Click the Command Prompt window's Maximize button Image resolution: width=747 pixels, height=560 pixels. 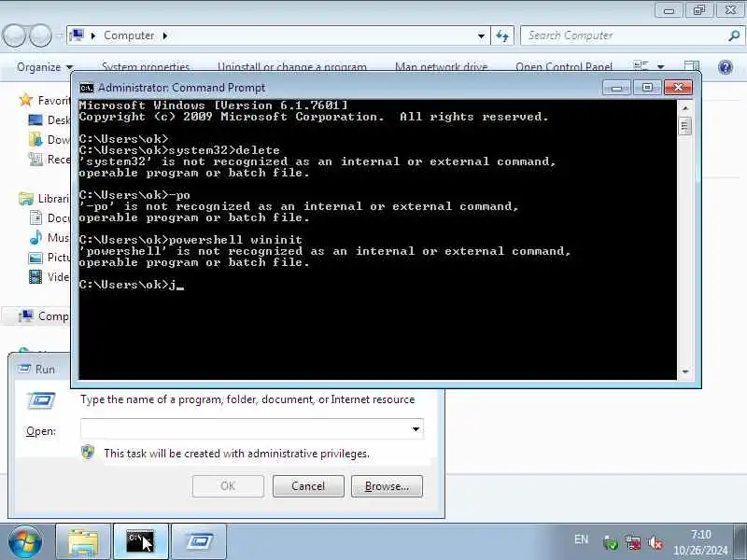(x=647, y=88)
